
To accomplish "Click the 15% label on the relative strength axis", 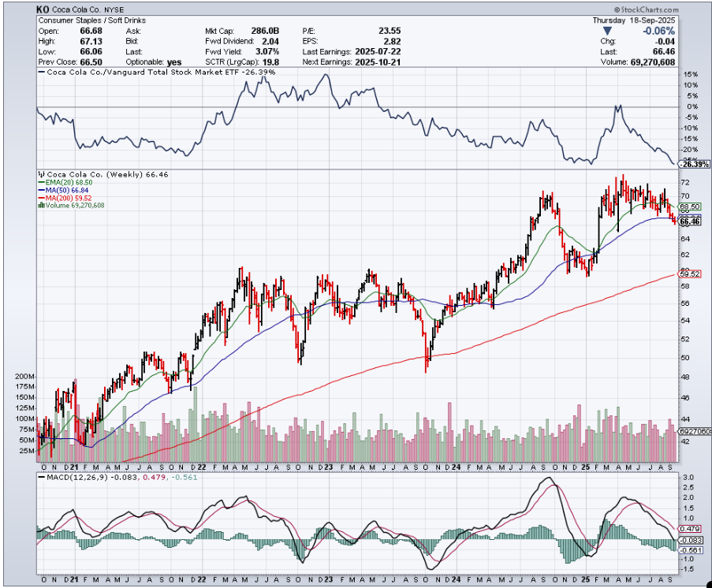I will tap(690, 74).
